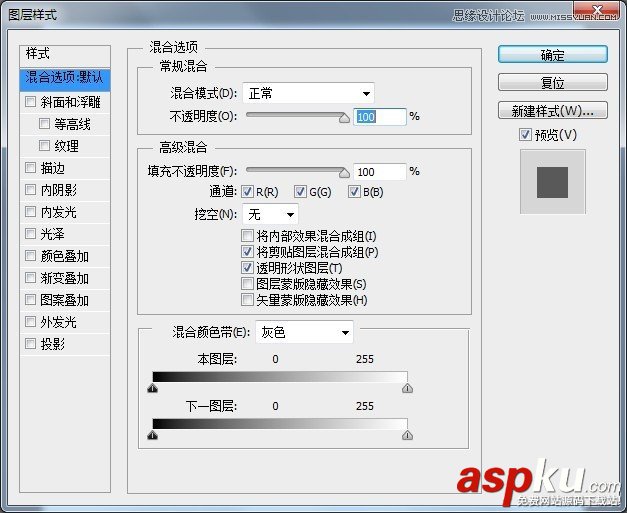Enable the 渐变叠加 checkbox
This screenshot has height=513, width=627.
(x=30, y=277)
